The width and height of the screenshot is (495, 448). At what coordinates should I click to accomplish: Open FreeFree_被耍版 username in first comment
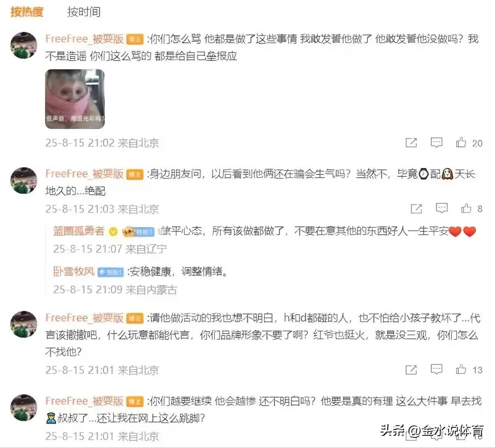click(84, 39)
